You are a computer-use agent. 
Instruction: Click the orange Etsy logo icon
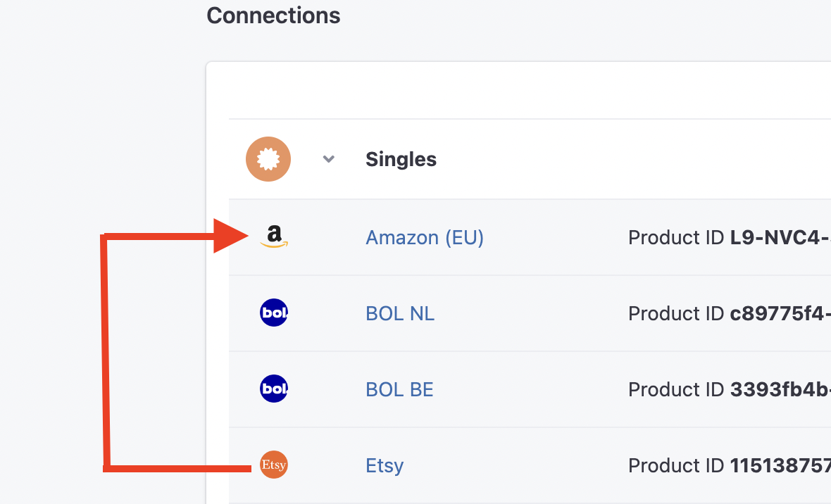274,465
